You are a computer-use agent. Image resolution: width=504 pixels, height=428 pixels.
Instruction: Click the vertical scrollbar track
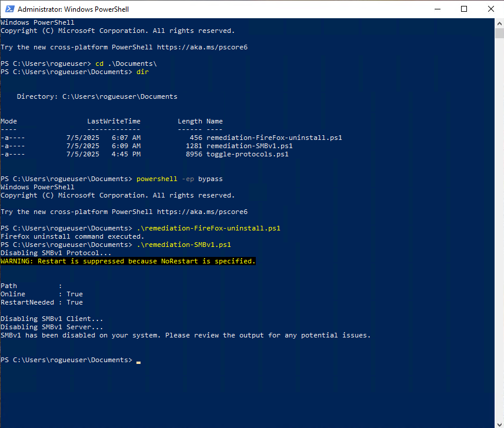[x=499, y=235]
